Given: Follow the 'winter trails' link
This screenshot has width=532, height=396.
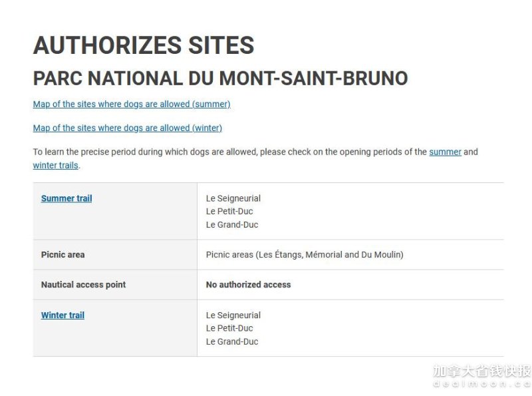Looking at the screenshot, I should [56, 166].
